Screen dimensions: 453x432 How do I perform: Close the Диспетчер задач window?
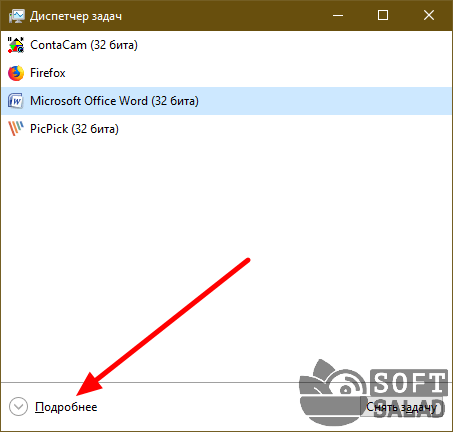429,15
